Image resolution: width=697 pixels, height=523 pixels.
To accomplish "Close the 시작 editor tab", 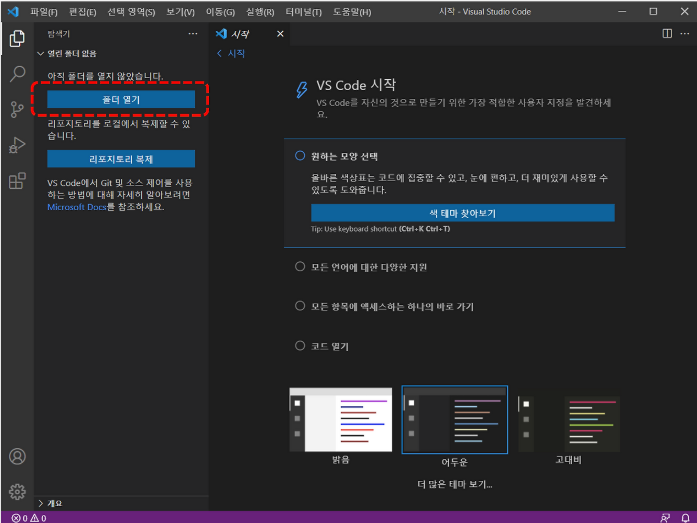I will coord(280,34).
